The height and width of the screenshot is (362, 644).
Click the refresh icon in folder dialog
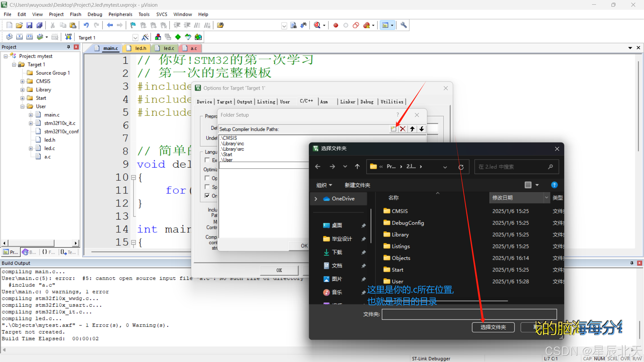tap(461, 167)
